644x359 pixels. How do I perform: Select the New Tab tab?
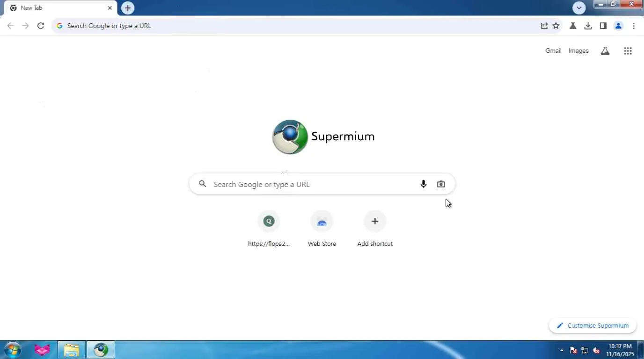pyautogui.click(x=60, y=8)
